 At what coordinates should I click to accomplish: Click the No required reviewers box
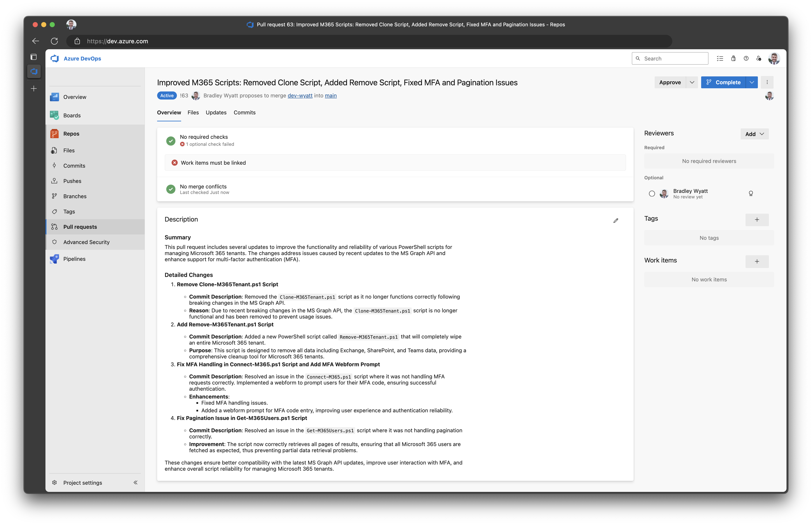click(709, 161)
